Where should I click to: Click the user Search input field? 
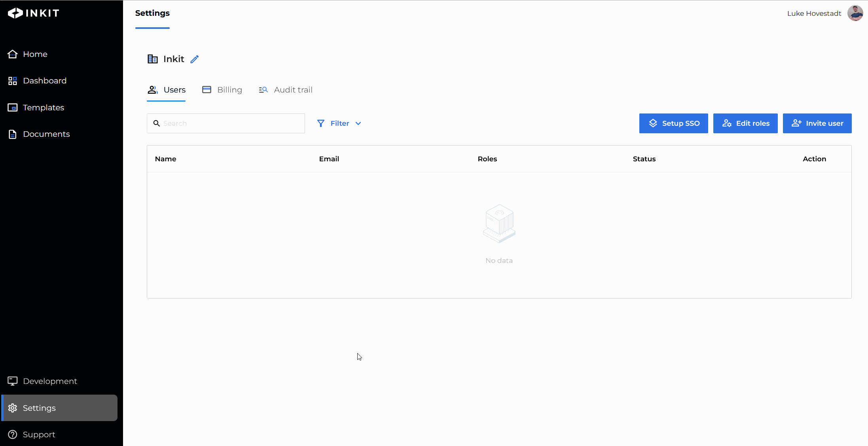[x=231, y=123]
